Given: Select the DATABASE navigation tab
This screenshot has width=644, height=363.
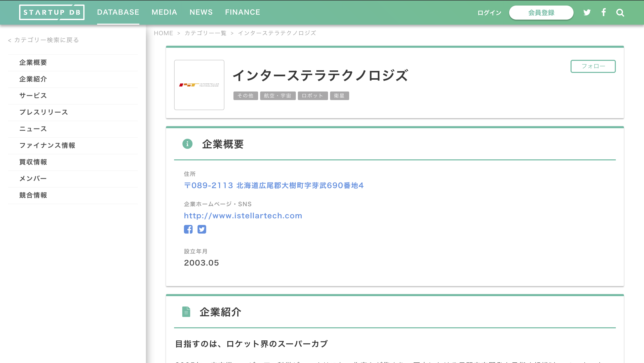Looking at the screenshot, I should coord(118,12).
